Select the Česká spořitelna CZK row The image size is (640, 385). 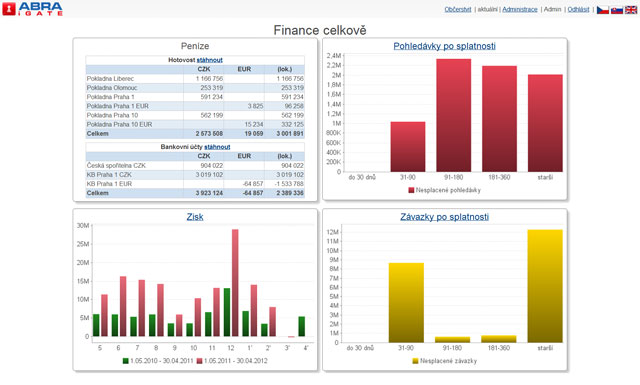pos(195,165)
